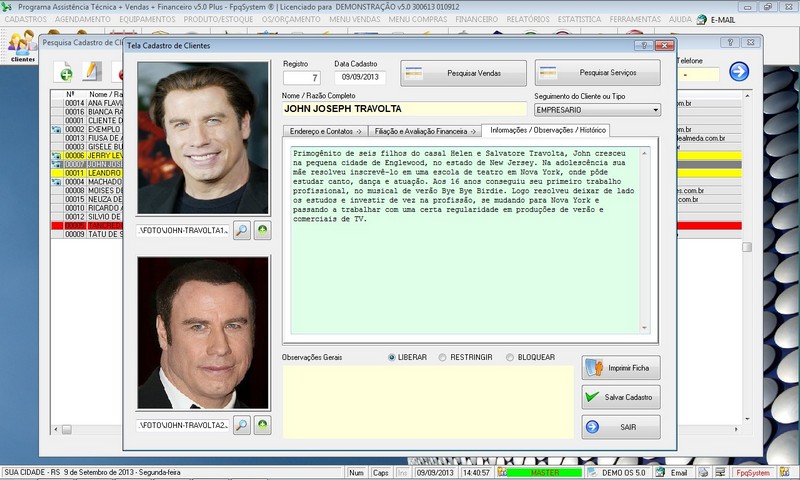Screen dimensions: 800x480
Task: Browse for first photo magnifier icon
Action: coord(242,231)
